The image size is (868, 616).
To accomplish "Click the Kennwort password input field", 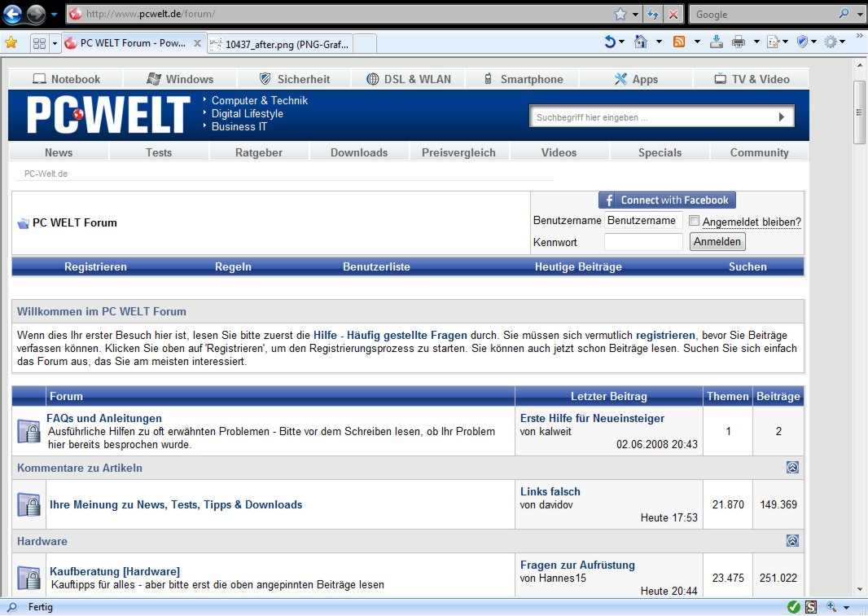I will [x=643, y=242].
